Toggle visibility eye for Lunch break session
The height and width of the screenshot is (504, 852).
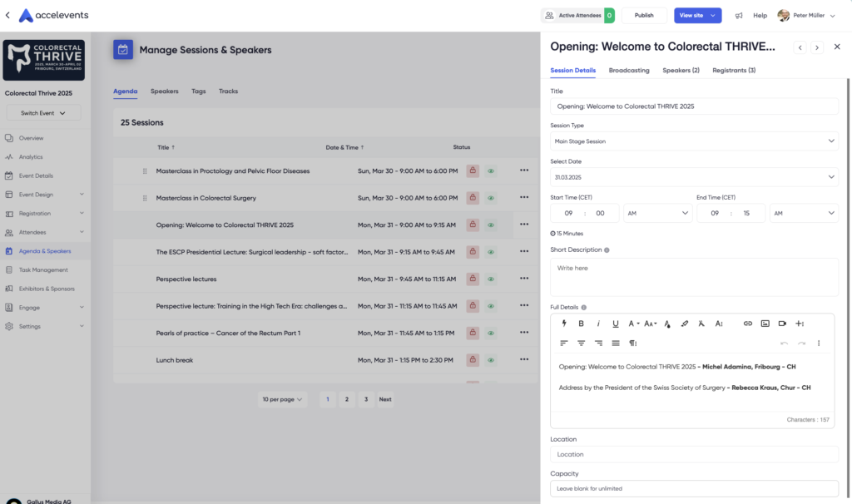point(491,360)
